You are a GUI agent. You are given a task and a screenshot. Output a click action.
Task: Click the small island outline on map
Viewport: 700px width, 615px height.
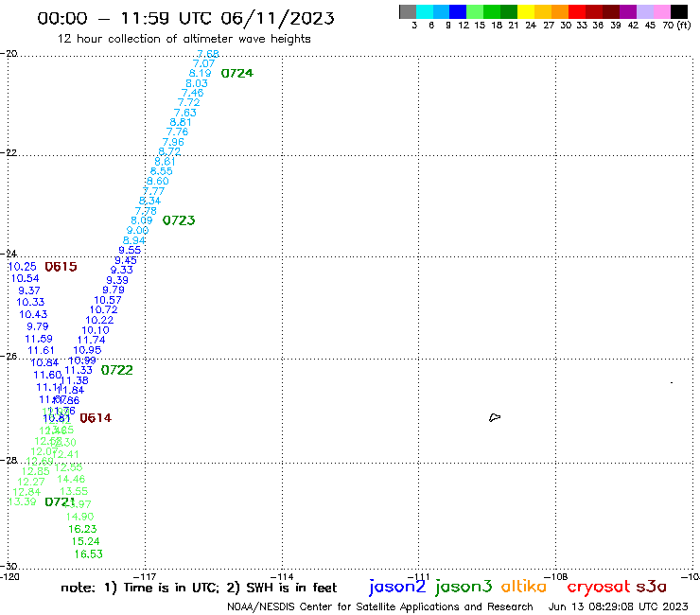tap(495, 417)
